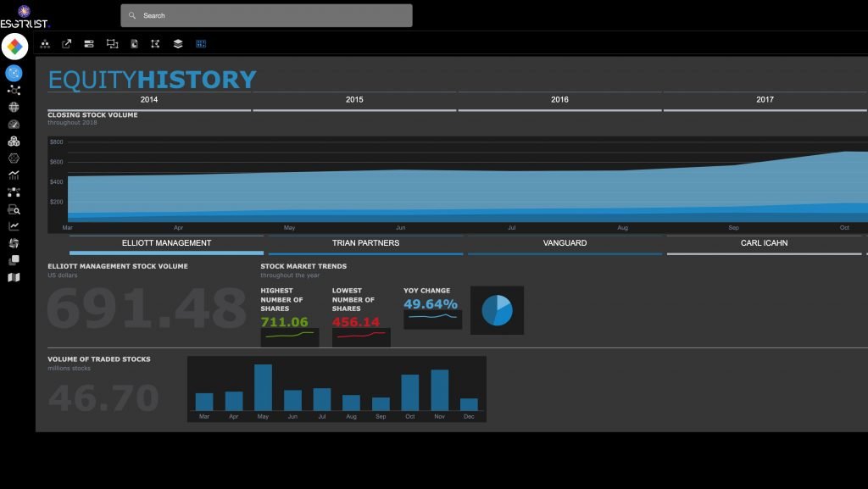The height and width of the screenshot is (489, 868).
Task: Open the colorful diamond app launcher
Action: [x=15, y=47]
